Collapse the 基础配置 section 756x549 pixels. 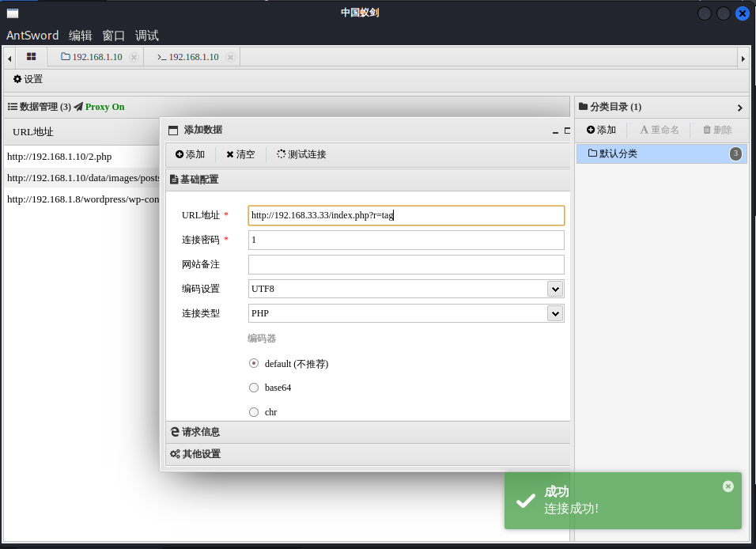coord(368,180)
